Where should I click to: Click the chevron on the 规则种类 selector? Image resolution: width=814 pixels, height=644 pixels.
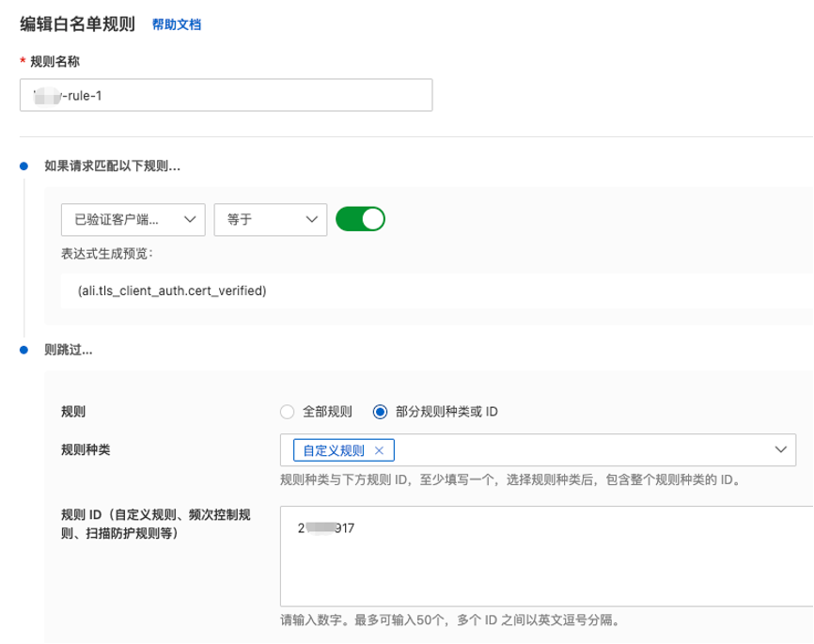click(x=778, y=450)
